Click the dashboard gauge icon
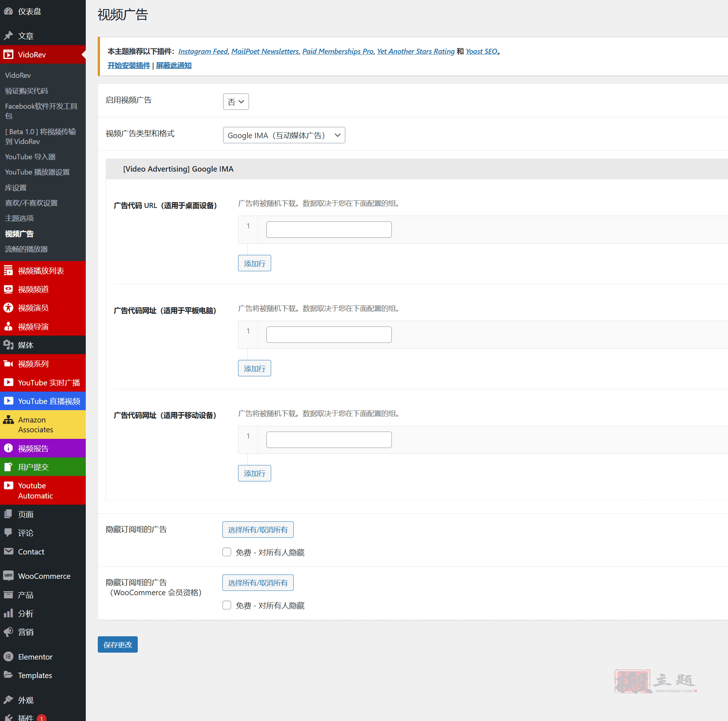The width and height of the screenshot is (728, 721). click(8, 11)
